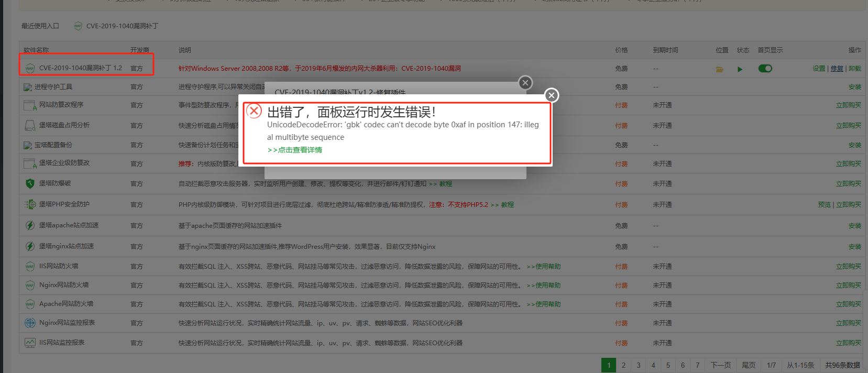The width and height of the screenshot is (868, 373).
Task: Install the 宝塔配置备份 plugin
Action: pyautogui.click(x=855, y=145)
